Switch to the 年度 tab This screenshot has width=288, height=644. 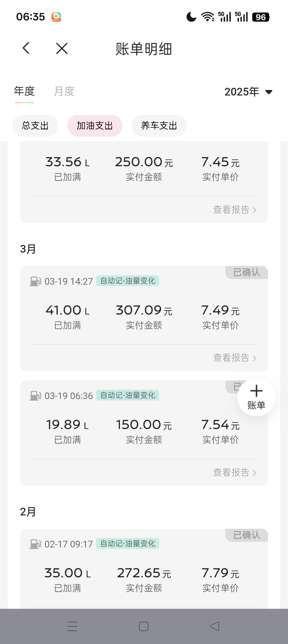[24, 91]
